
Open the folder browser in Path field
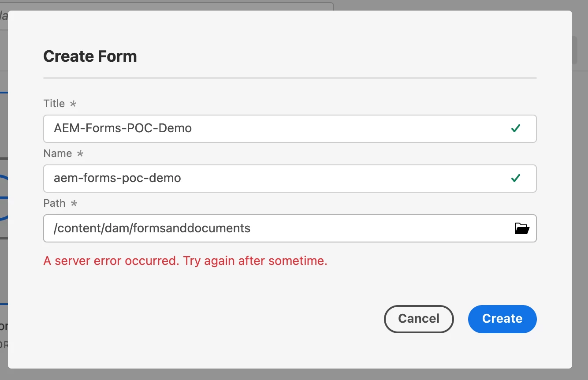(x=522, y=228)
